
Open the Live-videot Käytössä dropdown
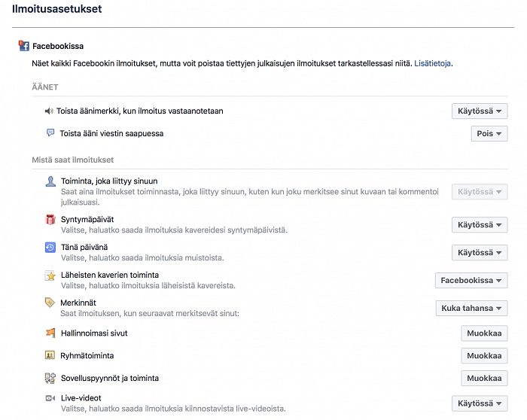[480, 403]
